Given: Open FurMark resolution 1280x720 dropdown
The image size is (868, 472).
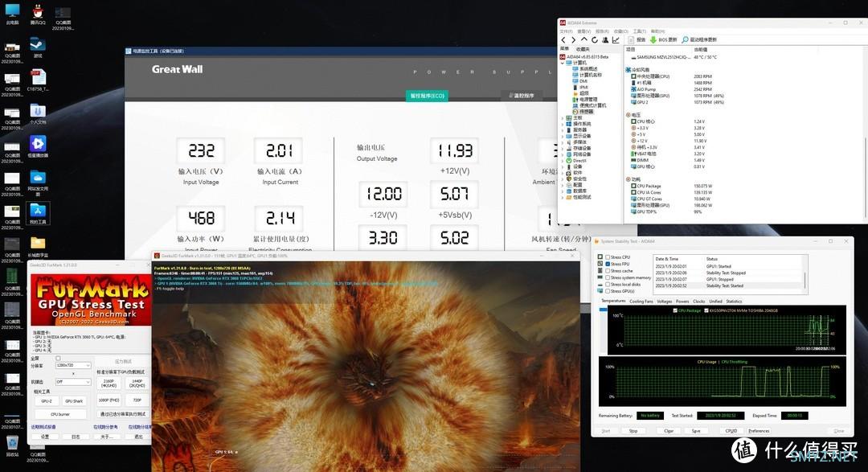Looking at the screenshot, I should coord(72,366).
